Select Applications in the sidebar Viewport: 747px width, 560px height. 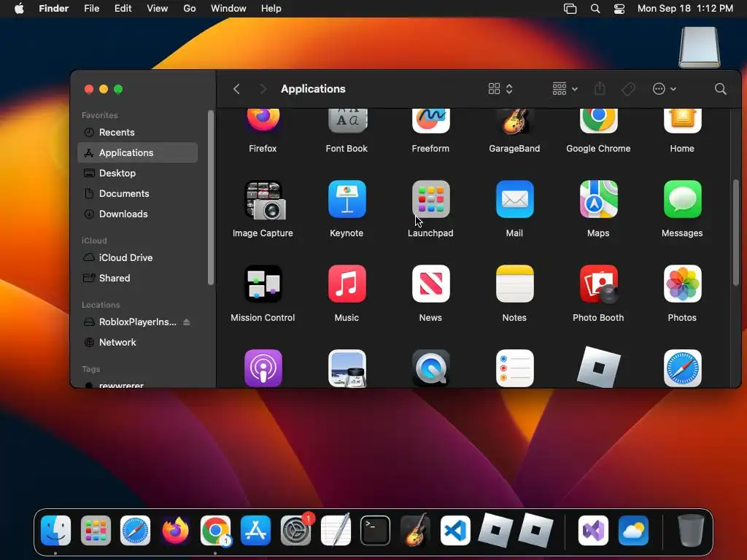[x=137, y=153]
